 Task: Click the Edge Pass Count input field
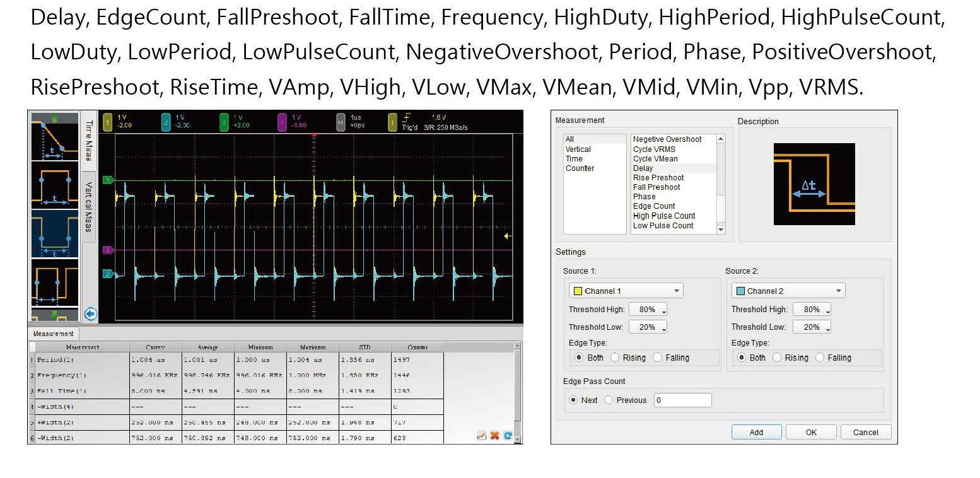(x=682, y=400)
